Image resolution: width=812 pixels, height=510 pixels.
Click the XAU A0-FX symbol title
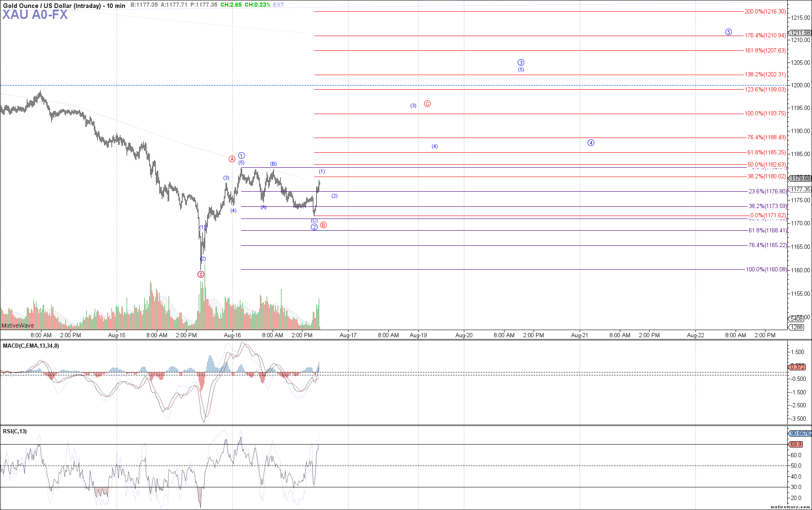pos(35,15)
